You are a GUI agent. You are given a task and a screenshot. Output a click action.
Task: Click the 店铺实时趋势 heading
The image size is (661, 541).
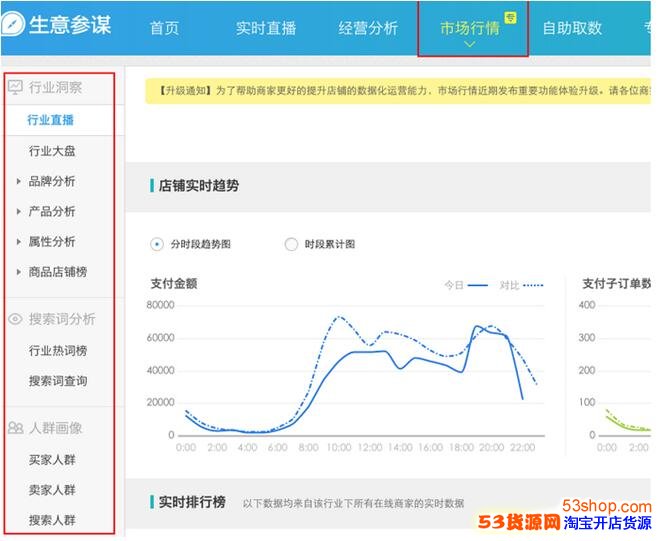199,186
